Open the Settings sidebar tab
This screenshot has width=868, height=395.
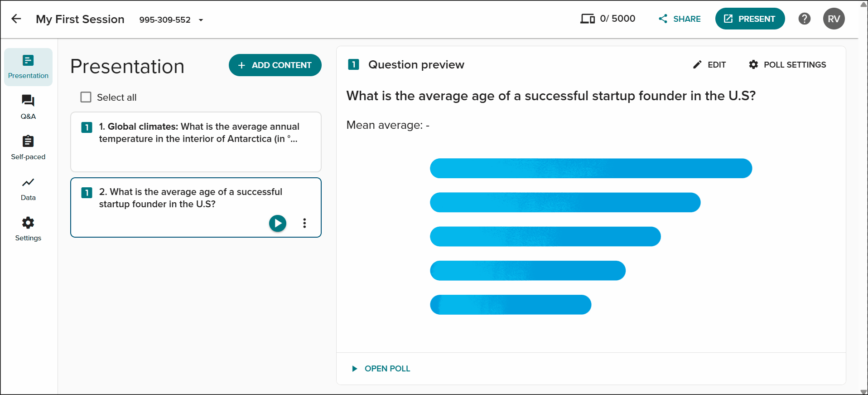pos(28,229)
